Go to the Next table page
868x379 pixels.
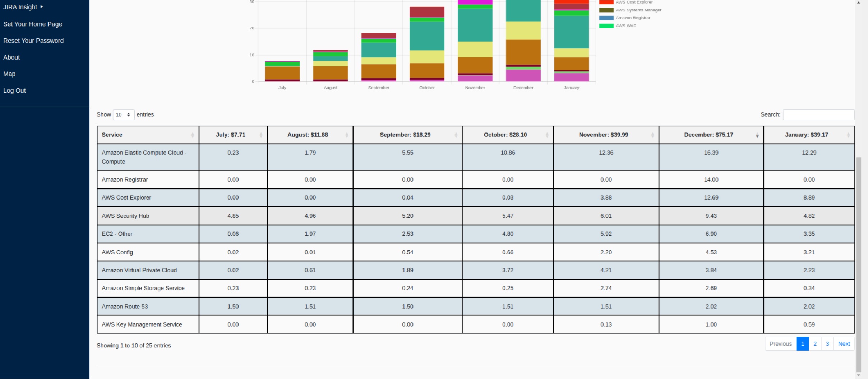(844, 344)
